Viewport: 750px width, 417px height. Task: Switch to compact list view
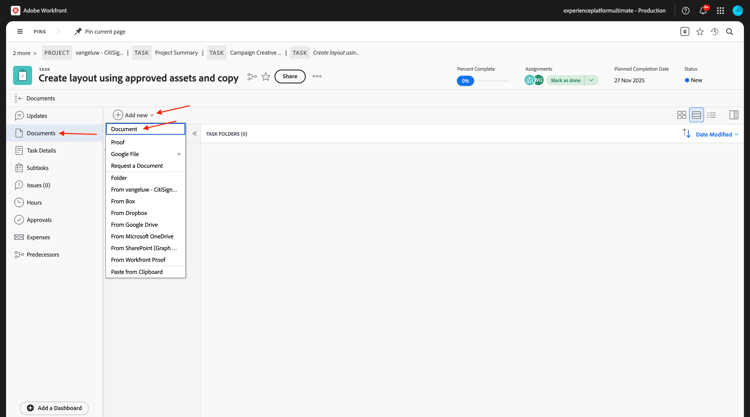pos(711,115)
